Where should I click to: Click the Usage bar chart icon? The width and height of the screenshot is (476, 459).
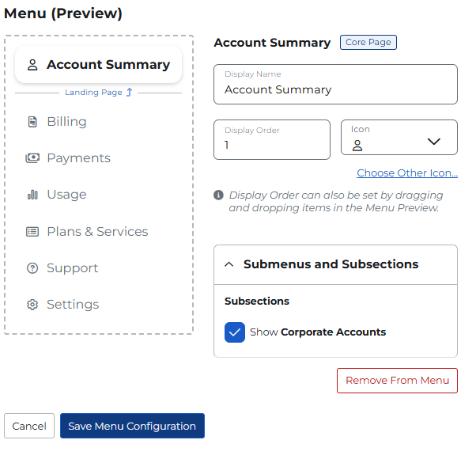32,195
